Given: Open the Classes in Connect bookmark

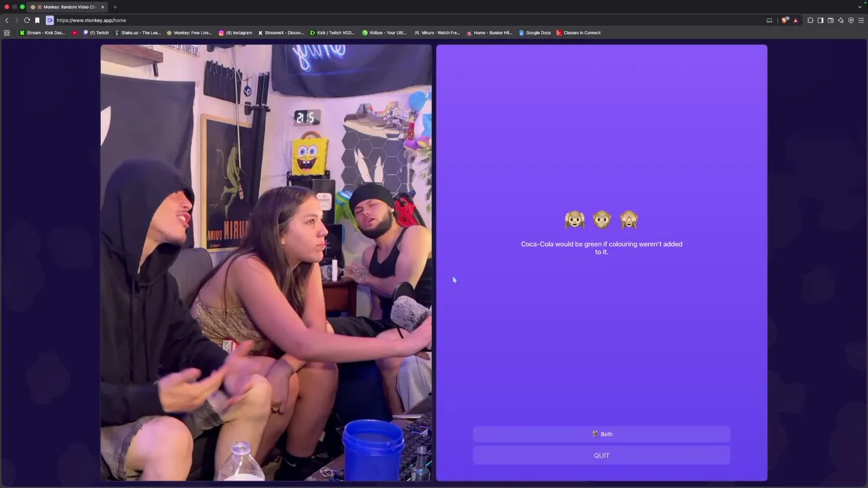Looking at the screenshot, I should coord(578,33).
